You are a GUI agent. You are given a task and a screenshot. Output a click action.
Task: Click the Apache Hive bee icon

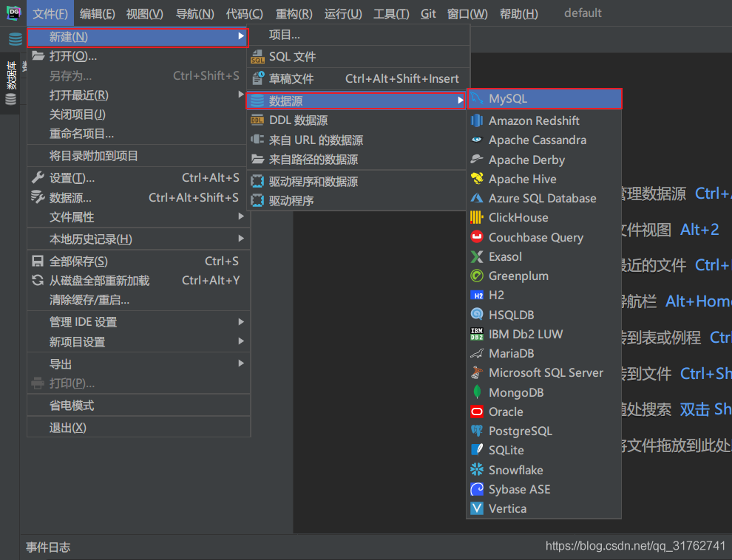(x=477, y=179)
